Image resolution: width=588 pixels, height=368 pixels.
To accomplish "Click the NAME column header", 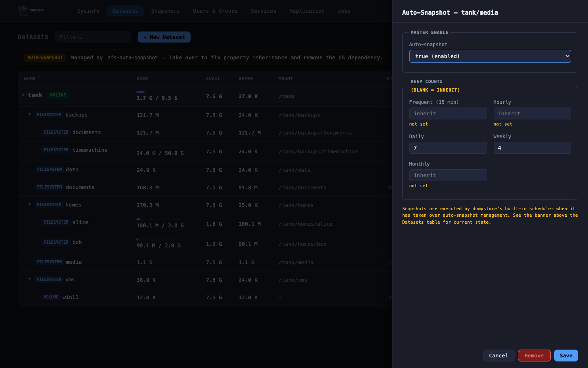I will [30, 79].
